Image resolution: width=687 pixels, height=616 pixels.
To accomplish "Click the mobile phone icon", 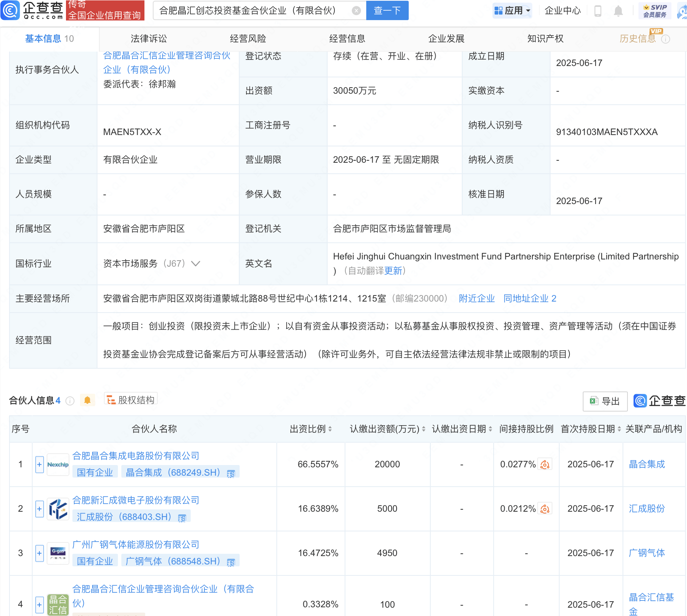I will tap(598, 11).
